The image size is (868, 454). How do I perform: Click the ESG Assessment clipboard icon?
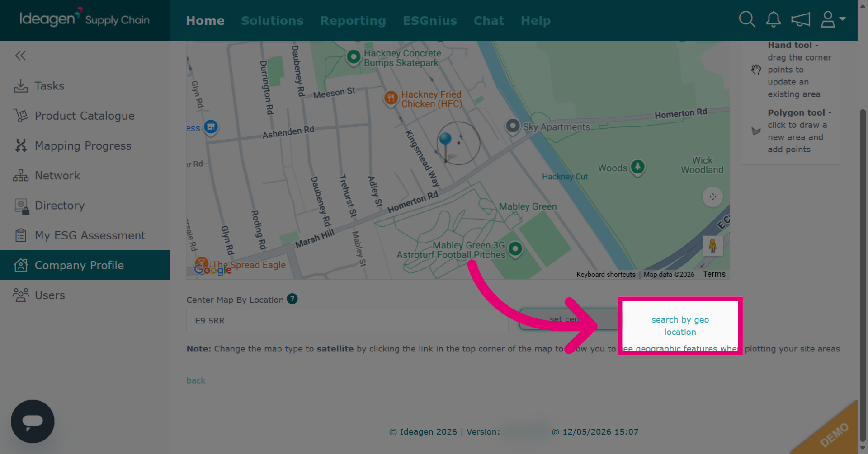coord(21,235)
